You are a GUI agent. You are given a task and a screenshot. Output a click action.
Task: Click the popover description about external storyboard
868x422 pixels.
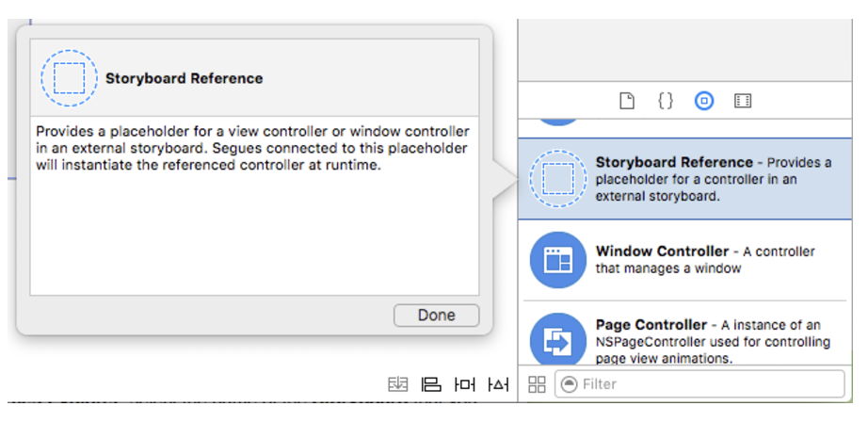253,149
